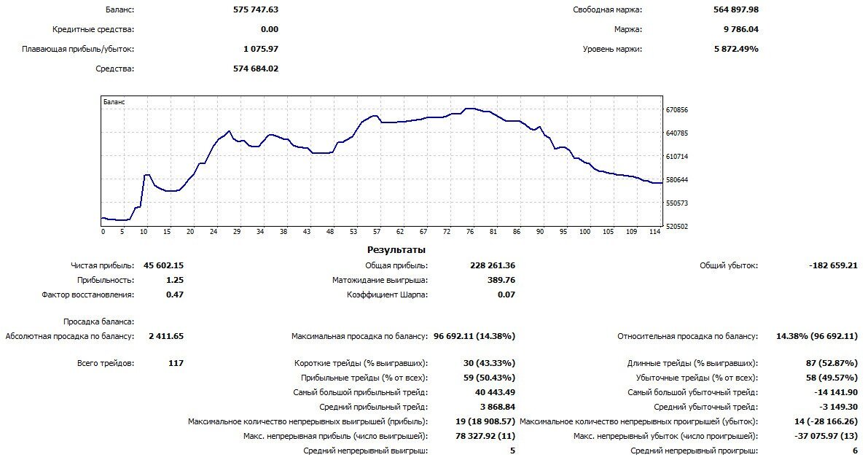The height and width of the screenshot is (460, 868).
Task: Click the chart axis value 670856
Action: pos(677,109)
